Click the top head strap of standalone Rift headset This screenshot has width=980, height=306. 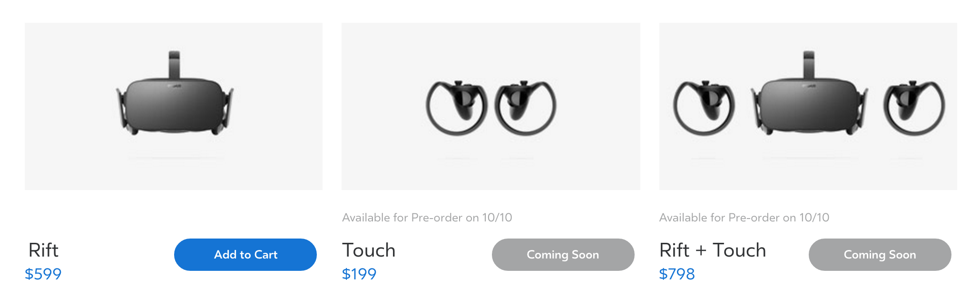click(x=175, y=64)
